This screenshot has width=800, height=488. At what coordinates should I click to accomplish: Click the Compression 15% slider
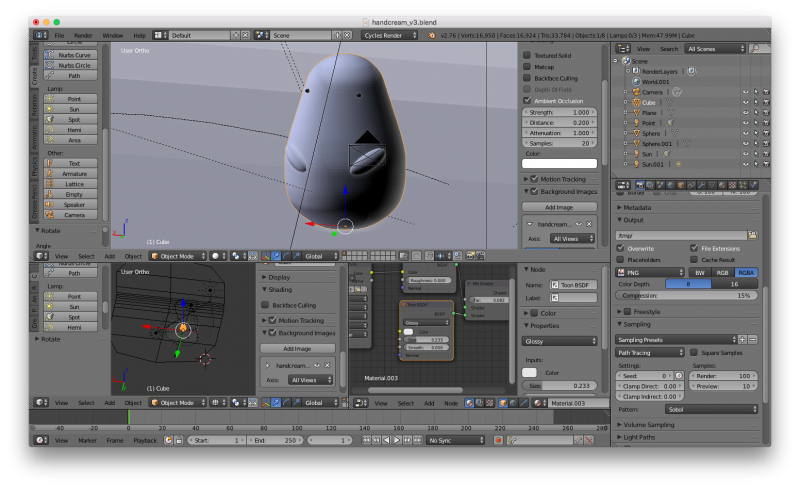(x=687, y=295)
